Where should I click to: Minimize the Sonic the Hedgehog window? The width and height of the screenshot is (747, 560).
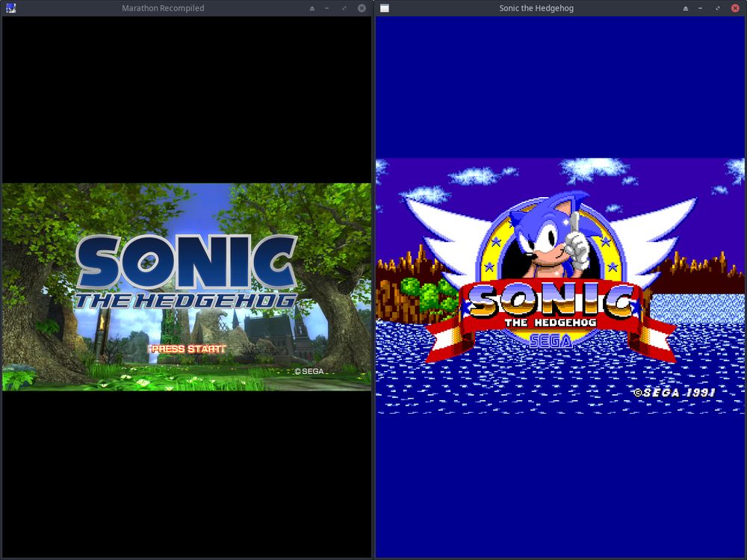701,8
